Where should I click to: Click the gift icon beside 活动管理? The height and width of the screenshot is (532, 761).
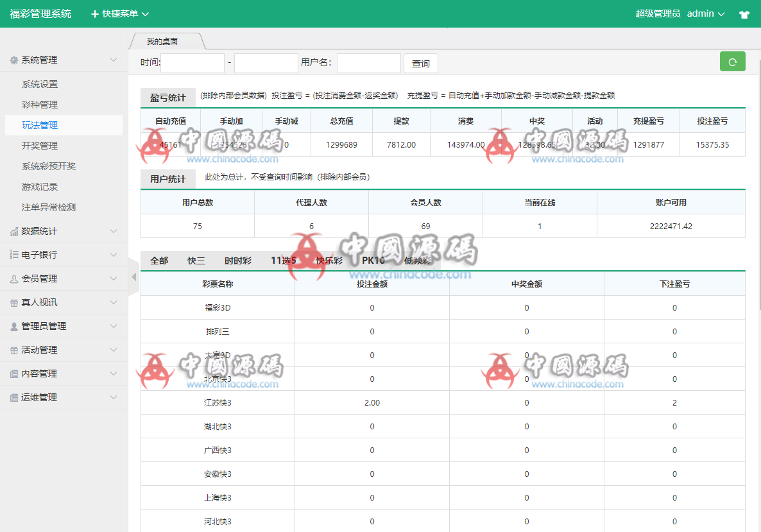14,350
